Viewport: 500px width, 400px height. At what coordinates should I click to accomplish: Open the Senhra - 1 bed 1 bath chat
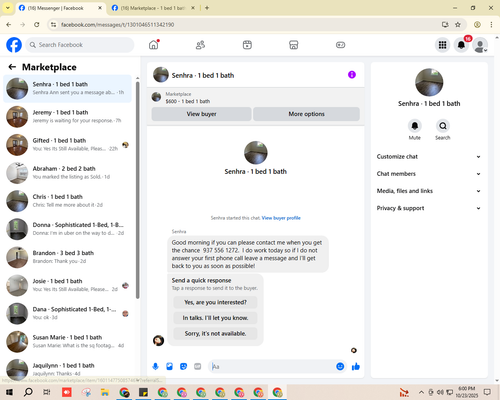(67, 88)
